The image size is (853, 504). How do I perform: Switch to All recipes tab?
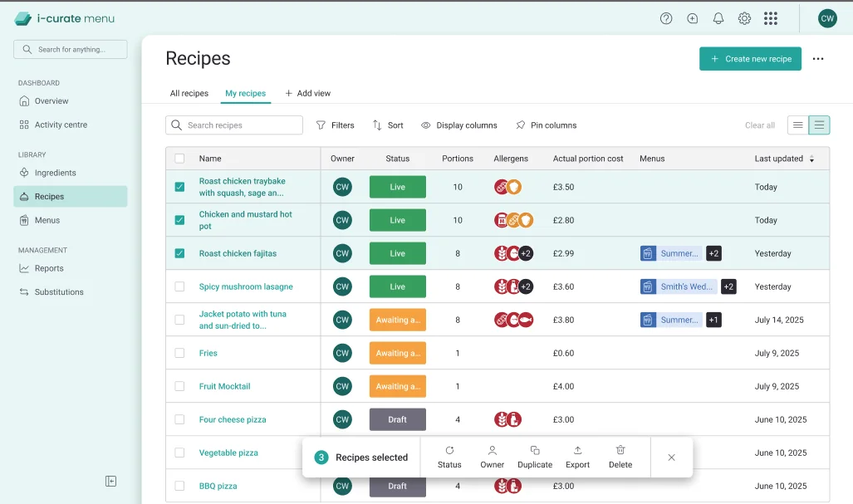pos(189,93)
